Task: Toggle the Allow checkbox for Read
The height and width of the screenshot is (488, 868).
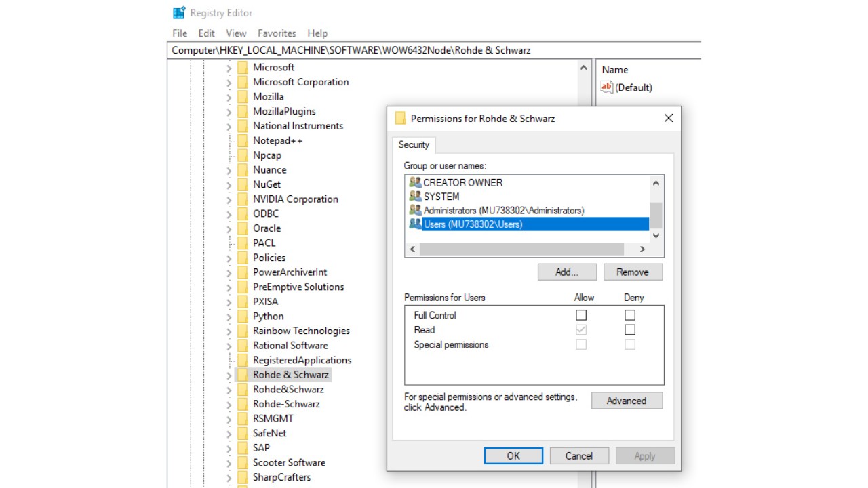Action: click(581, 330)
